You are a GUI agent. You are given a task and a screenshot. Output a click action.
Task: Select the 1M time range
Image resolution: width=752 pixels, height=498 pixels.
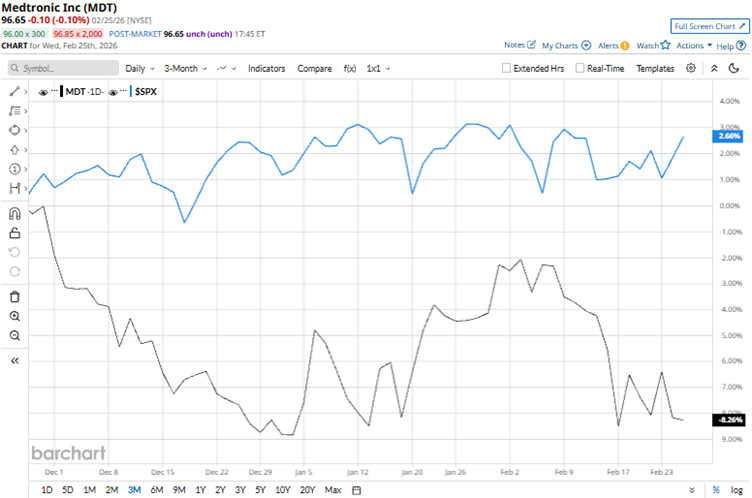click(89, 490)
